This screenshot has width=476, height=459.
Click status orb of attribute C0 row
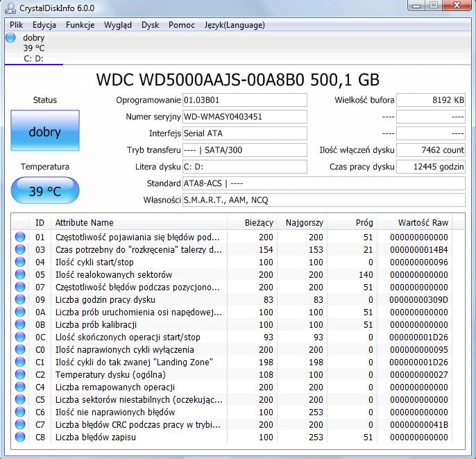pos(20,349)
